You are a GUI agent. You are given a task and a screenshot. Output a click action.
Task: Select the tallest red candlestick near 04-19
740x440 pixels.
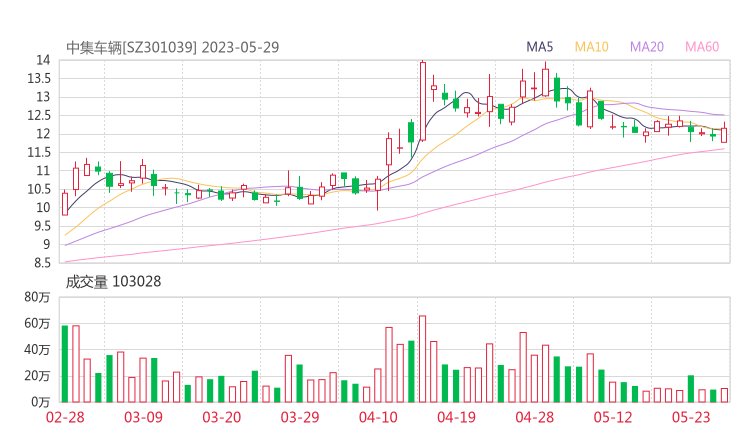(x=423, y=101)
